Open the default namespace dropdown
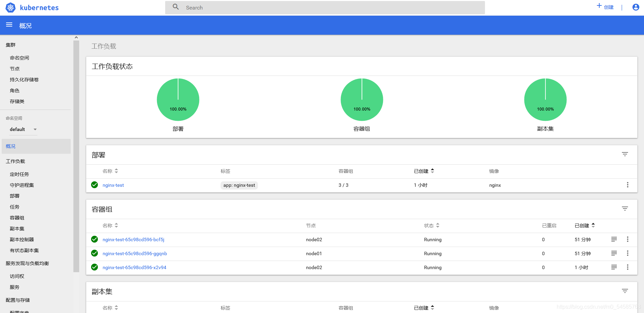 click(23, 129)
